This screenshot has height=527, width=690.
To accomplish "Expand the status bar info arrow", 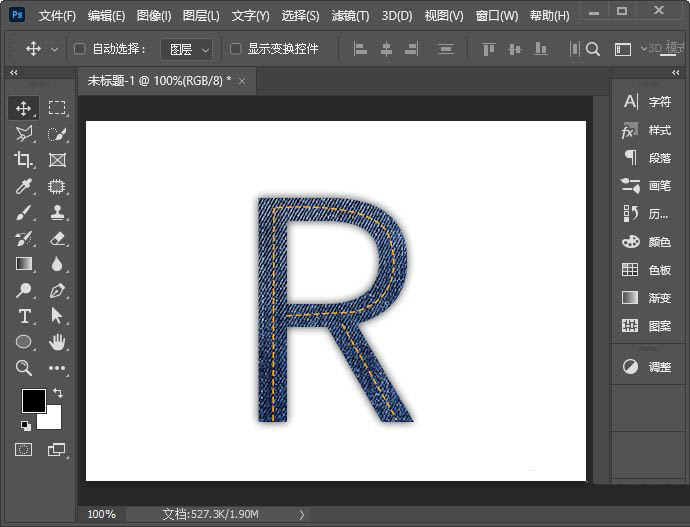I will (302, 514).
